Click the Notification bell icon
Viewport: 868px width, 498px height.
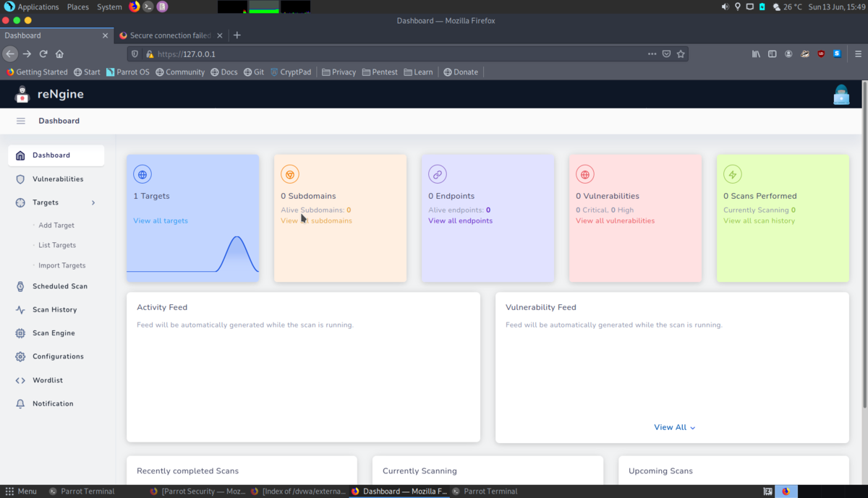pos(20,403)
